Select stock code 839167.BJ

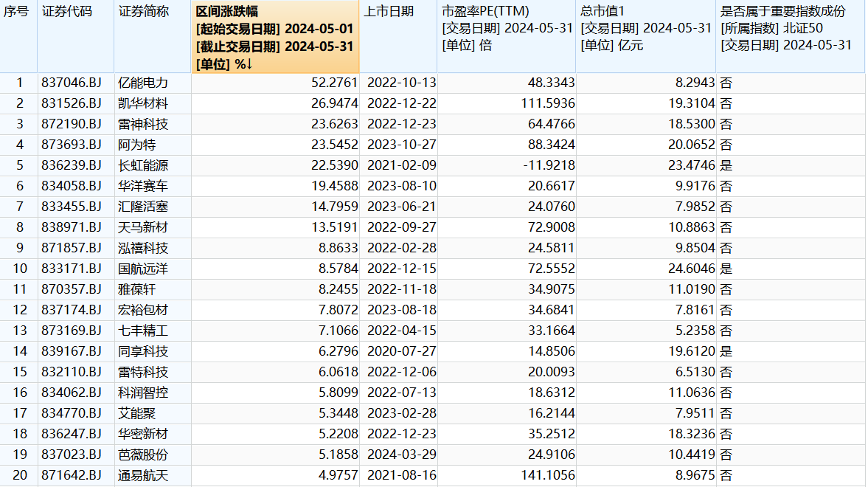72,351
